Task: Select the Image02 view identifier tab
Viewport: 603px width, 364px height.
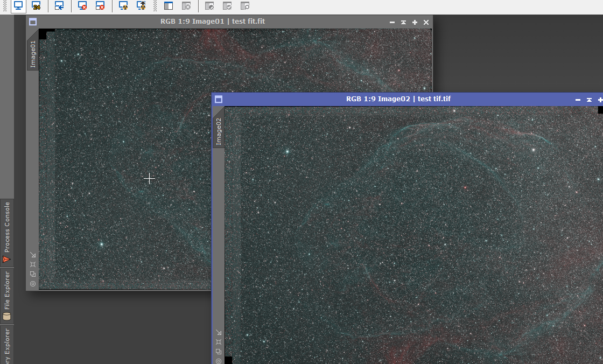Action: pyautogui.click(x=219, y=131)
